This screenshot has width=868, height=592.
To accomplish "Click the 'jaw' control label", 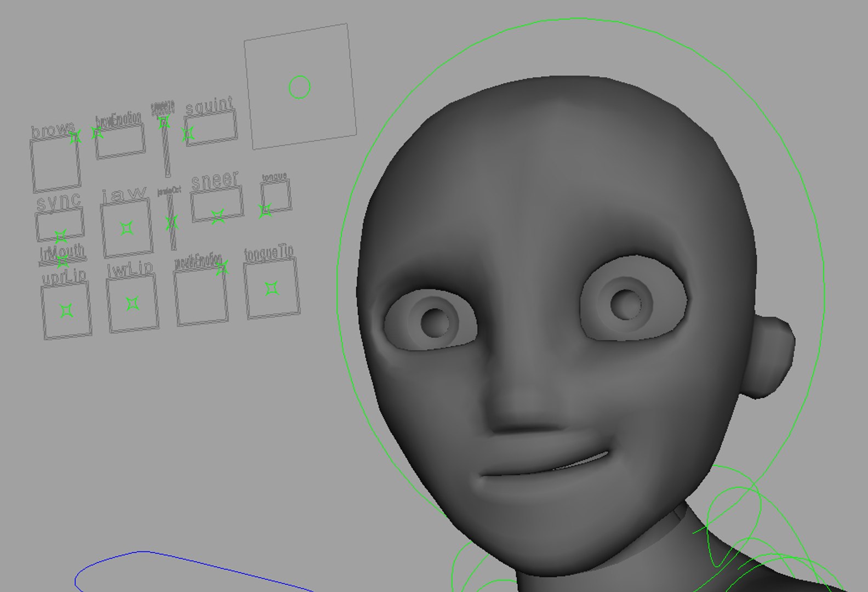I will tap(124, 194).
